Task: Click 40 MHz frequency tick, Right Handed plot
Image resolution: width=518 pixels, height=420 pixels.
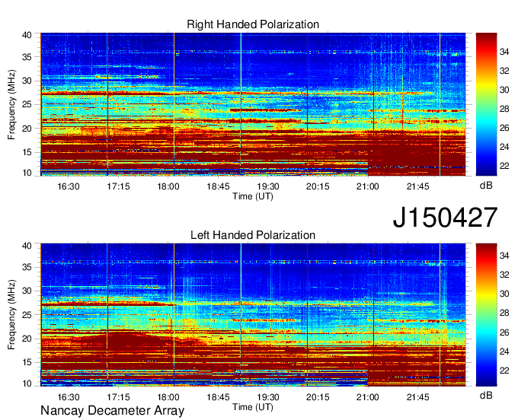Action: tap(27, 35)
